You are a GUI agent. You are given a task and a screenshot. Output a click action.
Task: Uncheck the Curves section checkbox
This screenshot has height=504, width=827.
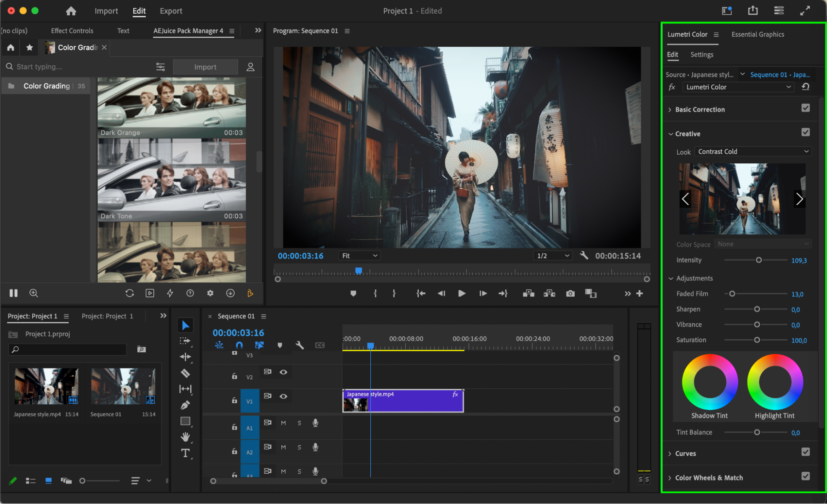[x=805, y=452]
